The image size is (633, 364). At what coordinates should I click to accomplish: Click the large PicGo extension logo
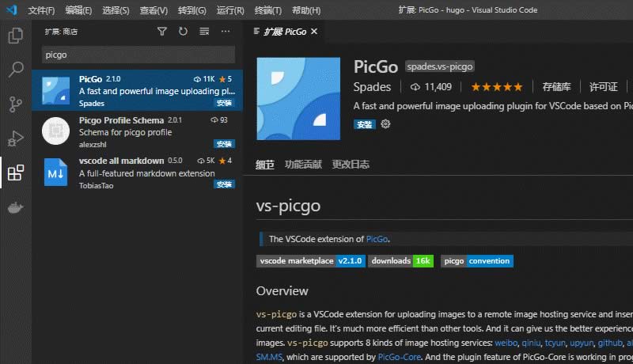[x=298, y=99]
